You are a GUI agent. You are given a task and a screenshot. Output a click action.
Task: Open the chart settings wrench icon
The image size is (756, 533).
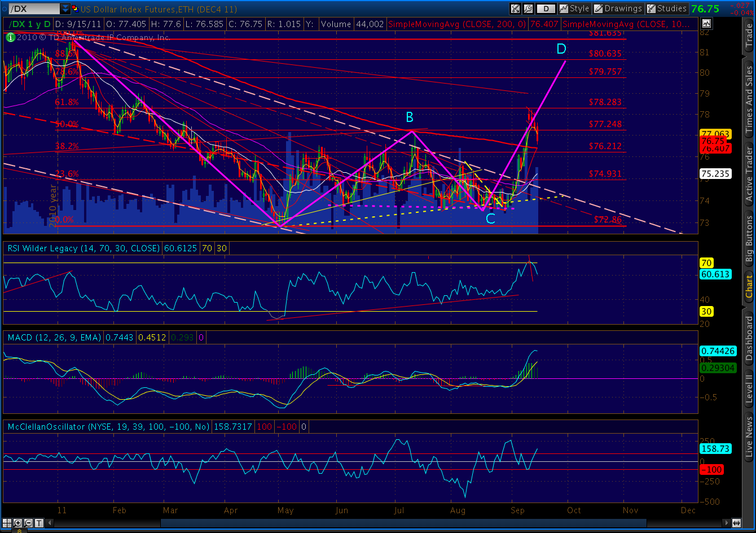[x=528, y=8]
